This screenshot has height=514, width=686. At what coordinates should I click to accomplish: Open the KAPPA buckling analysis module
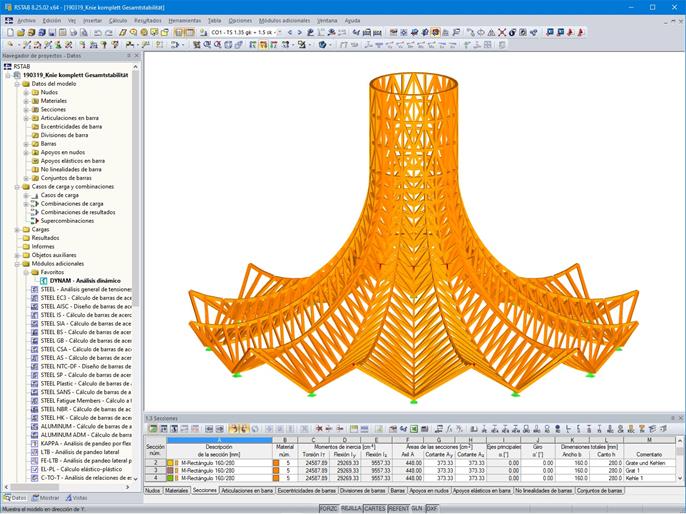(86, 443)
